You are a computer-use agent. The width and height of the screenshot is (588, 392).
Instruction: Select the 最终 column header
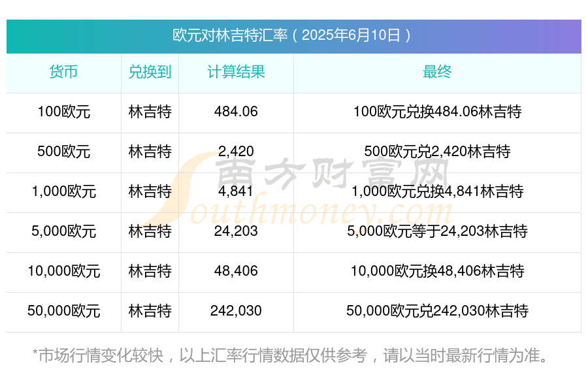(437, 72)
